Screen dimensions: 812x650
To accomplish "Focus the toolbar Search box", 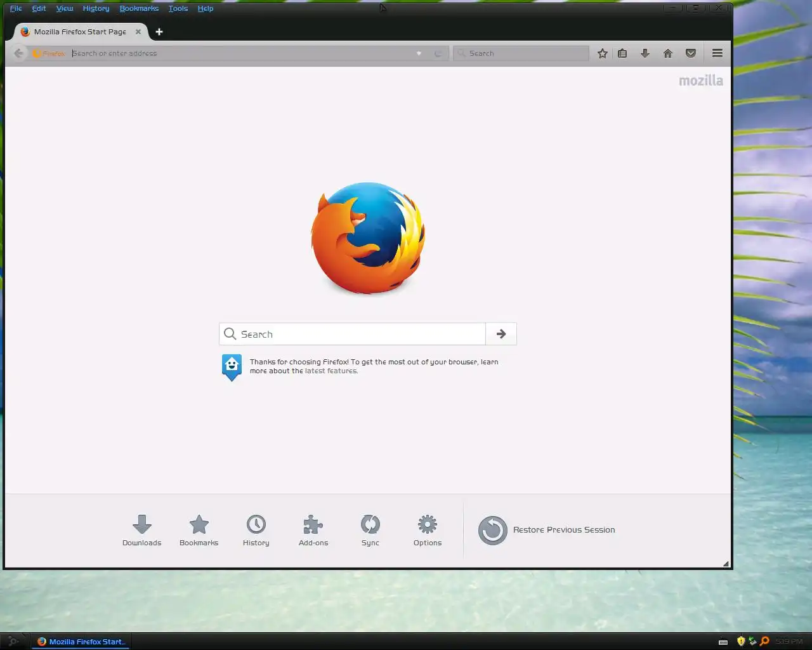I will point(521,53).
